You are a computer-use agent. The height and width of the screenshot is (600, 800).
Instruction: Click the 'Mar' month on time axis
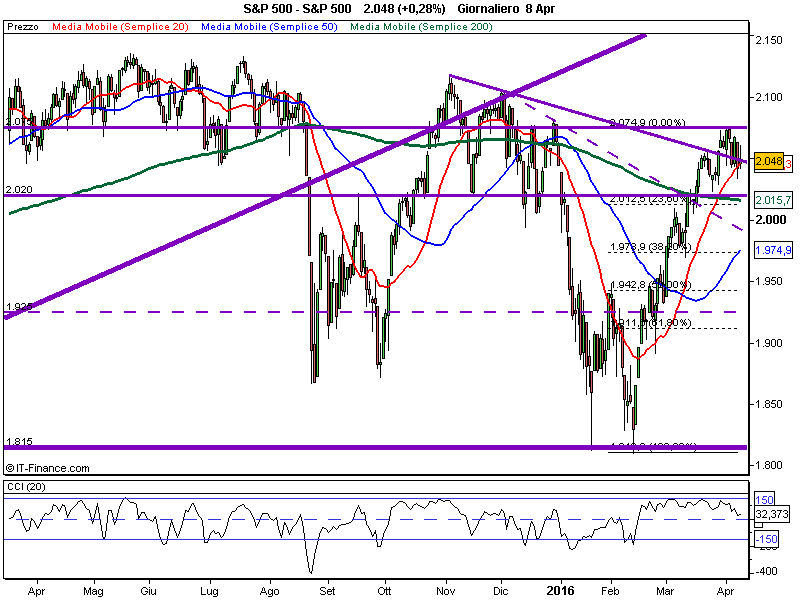click(x=665, y=591)
